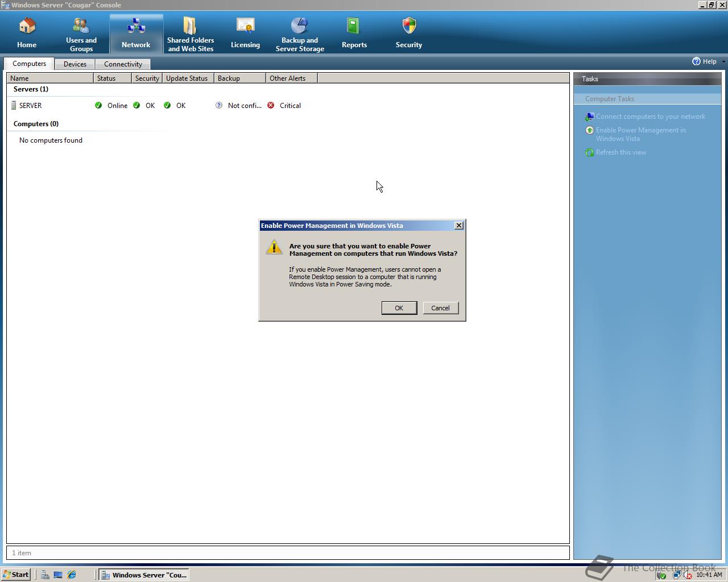This screenshot has width=728, height=582.
Task: Click the red Critical alert icon
Action: click(271, 105)
